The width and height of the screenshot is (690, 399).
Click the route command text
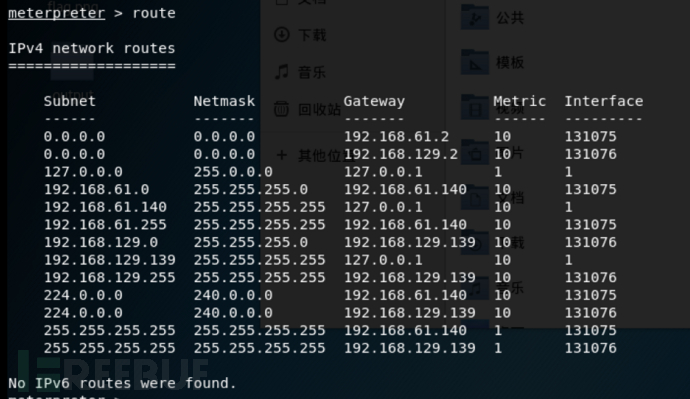(154, 13)
